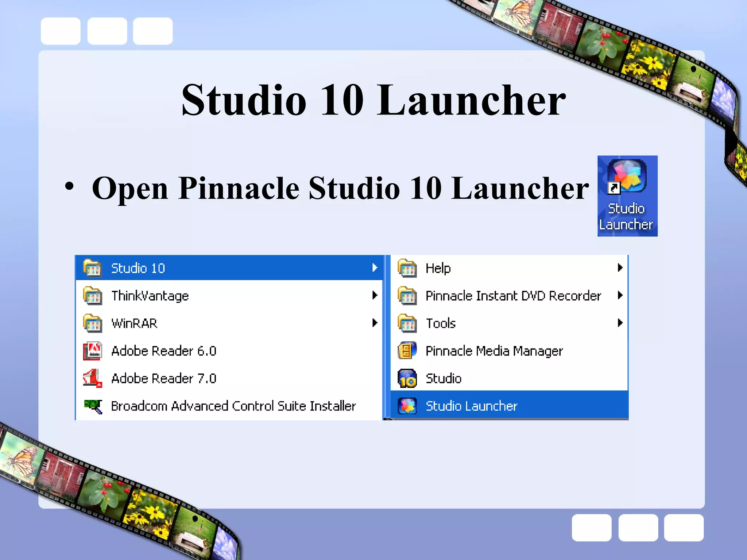Click the Tools folder icon
This screenshot has width=747, height=560.
407,323
